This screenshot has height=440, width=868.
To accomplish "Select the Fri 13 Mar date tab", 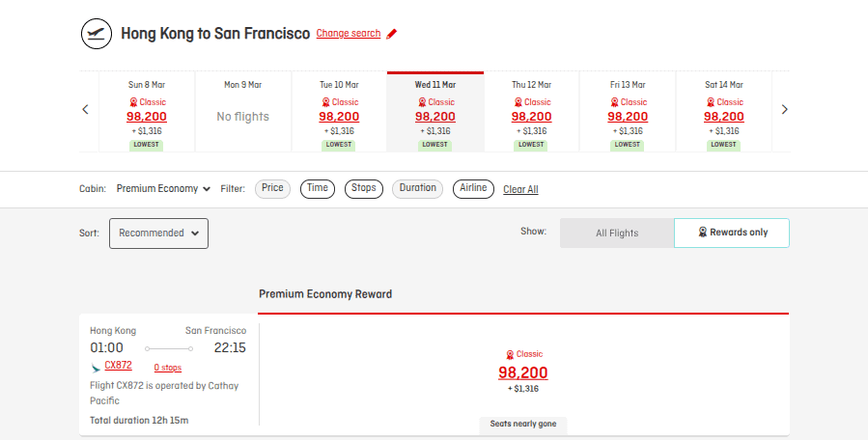I will click(x=628, y=112).
